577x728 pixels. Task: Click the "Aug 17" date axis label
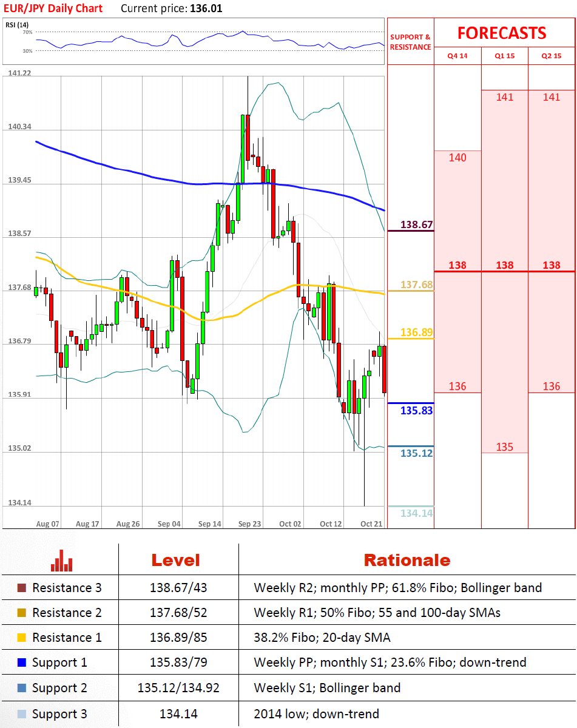pyautogui.click(x=88, y=524)
